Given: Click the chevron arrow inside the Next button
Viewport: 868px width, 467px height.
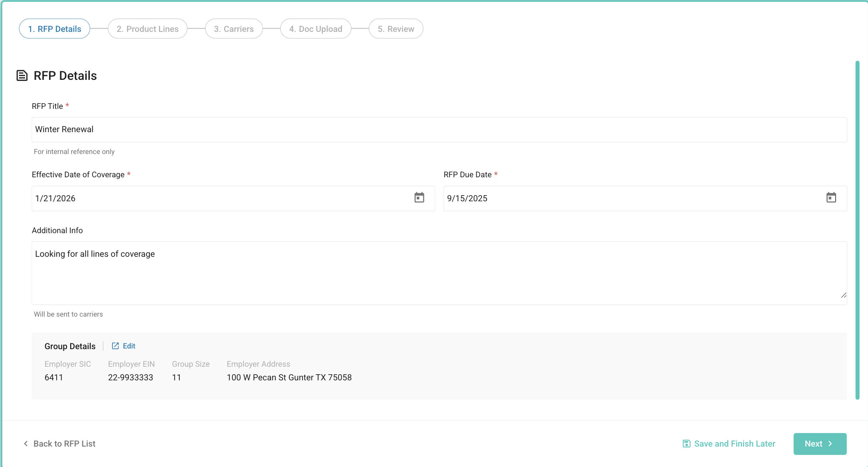Looking at the screenshot, I should [830, 444].
